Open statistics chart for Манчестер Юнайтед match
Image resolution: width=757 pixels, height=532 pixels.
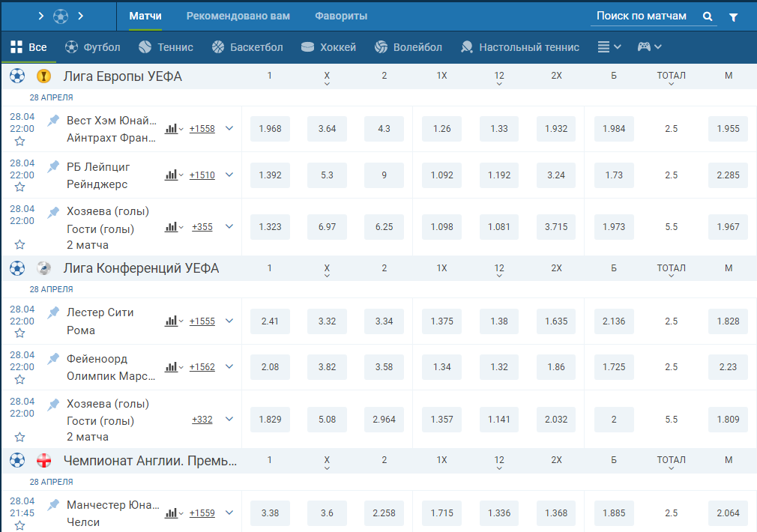coord(174,513)
